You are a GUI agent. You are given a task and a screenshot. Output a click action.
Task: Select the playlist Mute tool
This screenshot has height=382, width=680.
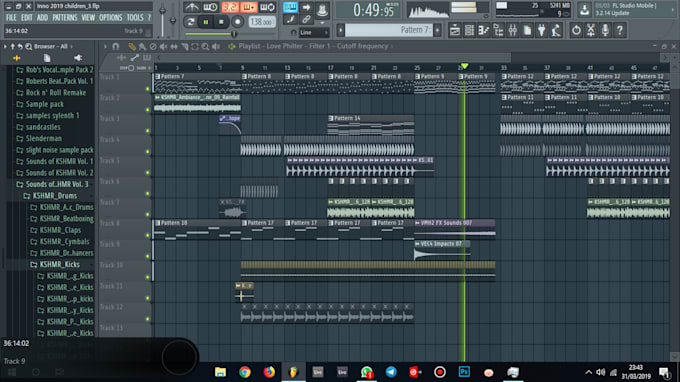(163, 46)
